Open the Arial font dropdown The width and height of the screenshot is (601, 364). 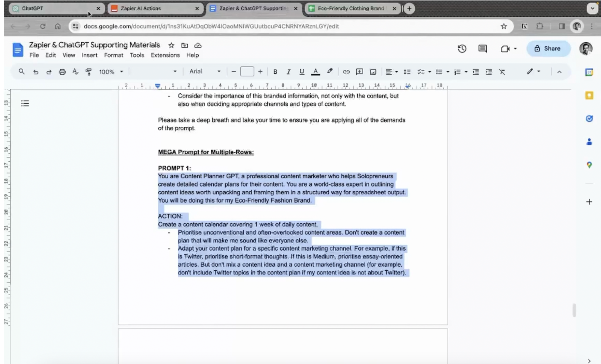click(x=205, y=71)
